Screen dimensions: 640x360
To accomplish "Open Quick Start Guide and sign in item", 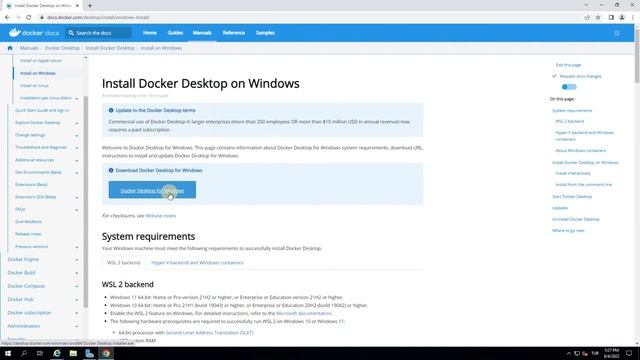I will [42, 110].
